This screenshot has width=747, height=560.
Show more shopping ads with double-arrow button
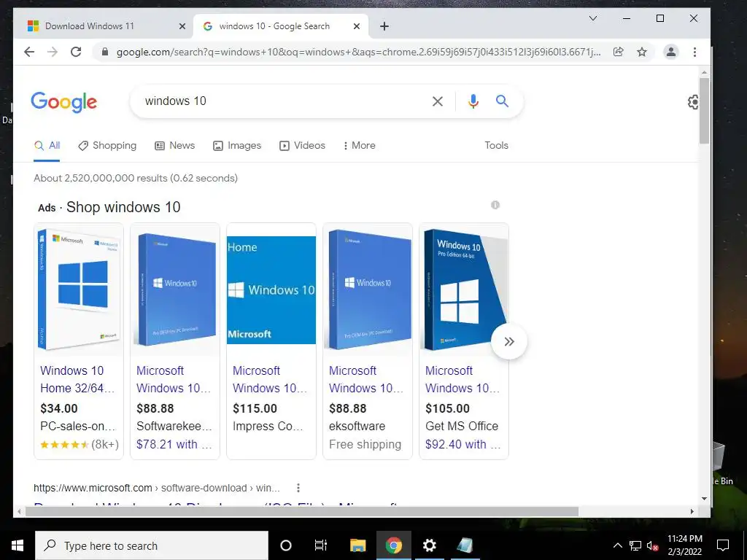coord(508,341)
